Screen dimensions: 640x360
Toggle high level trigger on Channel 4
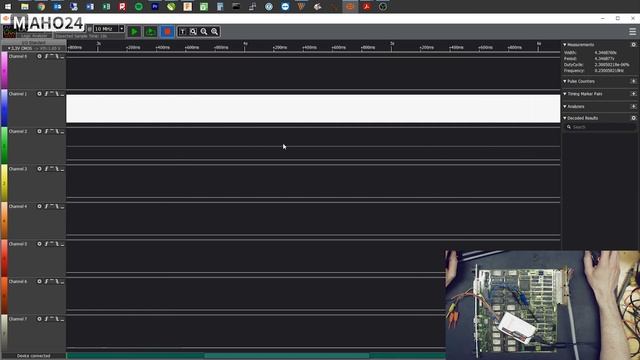[52, 207]
